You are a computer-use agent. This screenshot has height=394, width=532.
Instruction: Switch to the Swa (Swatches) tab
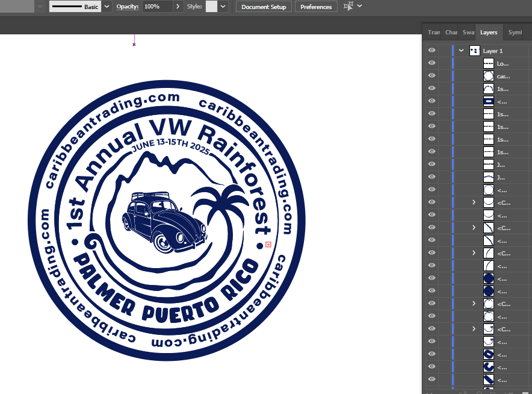(x=468, y=33)
